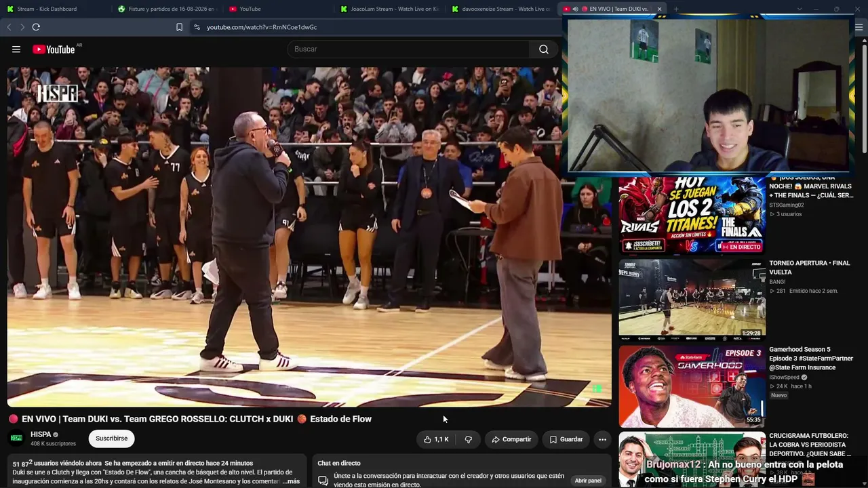Image resolution: width=868 pixels, height=488 pixels.
Task: Open the TORNEO APERTURA • FINAL VUELTA title
Action: coord(809,267)
